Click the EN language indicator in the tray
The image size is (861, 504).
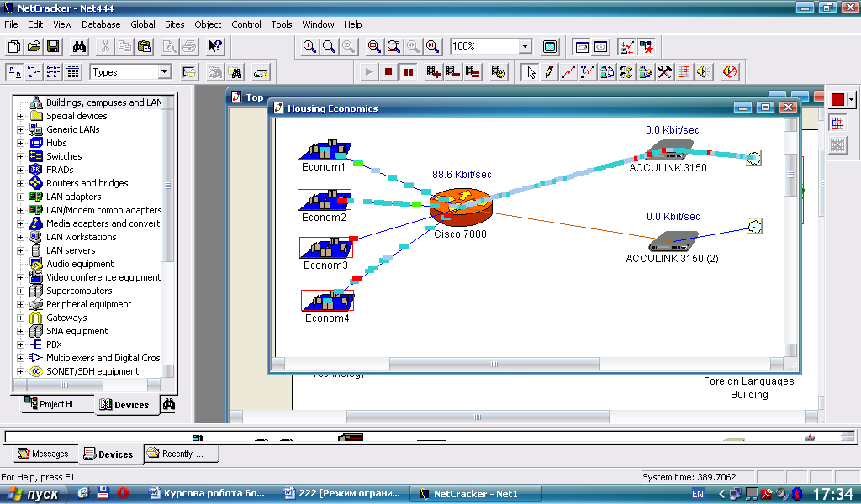point(698,494)
